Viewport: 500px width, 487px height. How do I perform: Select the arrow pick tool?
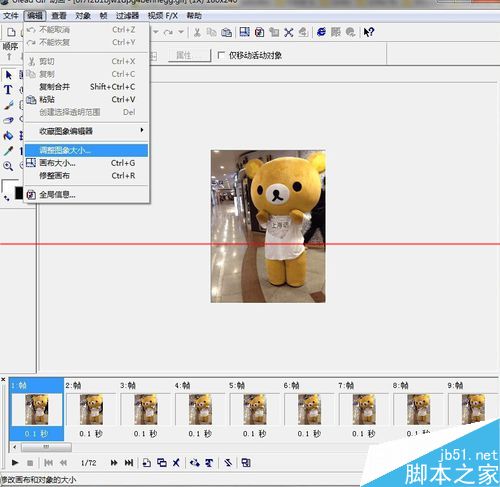coord(8,75)
